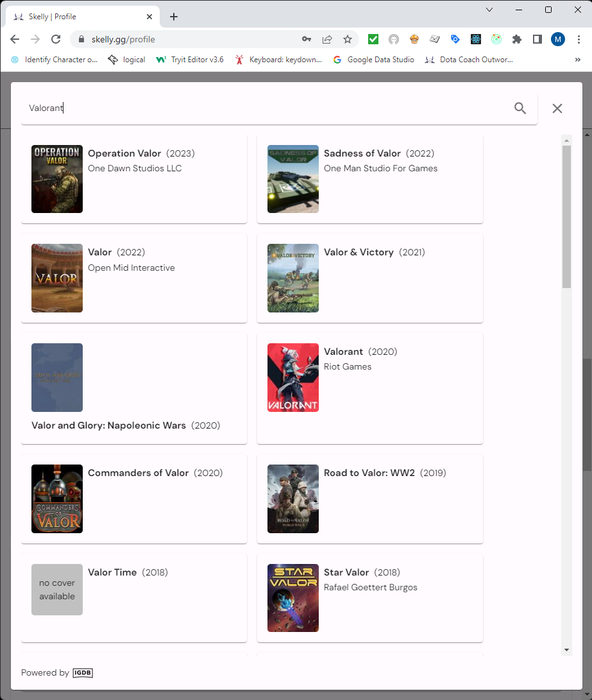Show more hidden bookmarks

point(578,60)
